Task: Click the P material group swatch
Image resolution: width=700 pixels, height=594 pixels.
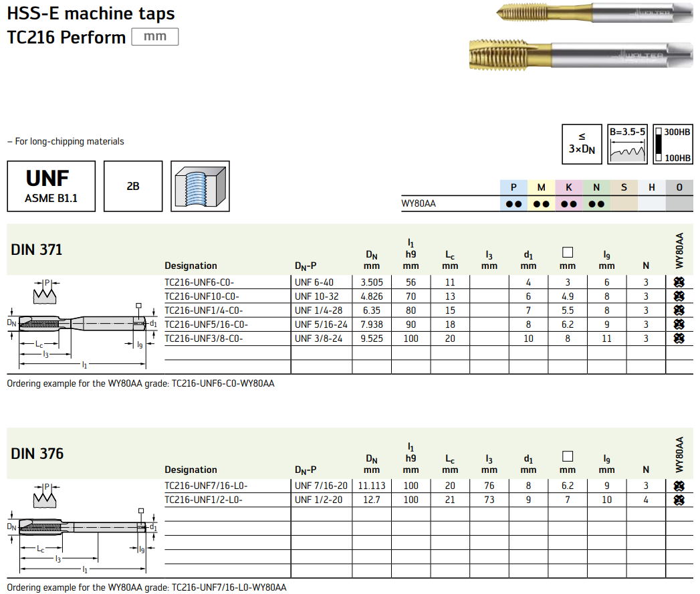Action: (x=513, y=187)
